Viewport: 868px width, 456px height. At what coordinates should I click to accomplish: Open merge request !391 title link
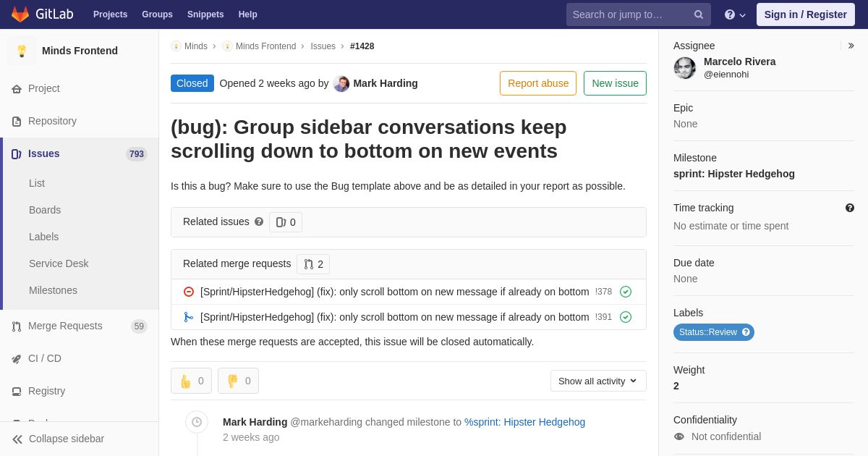(394, 317)
